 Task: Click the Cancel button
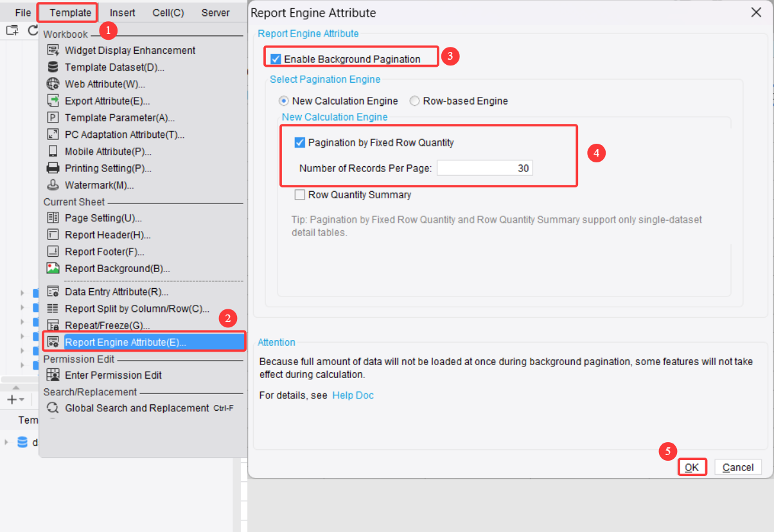[x=738, y=467]
